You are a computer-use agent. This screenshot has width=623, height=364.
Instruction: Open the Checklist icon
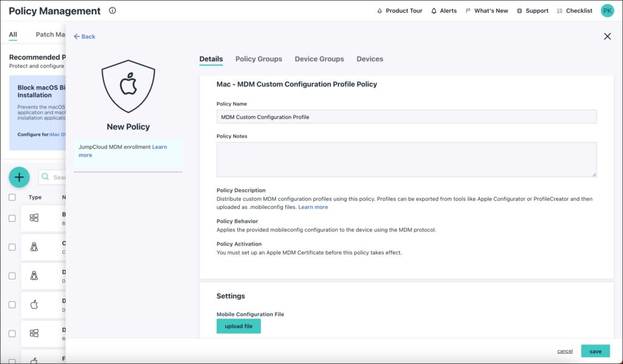click(560, 11)
